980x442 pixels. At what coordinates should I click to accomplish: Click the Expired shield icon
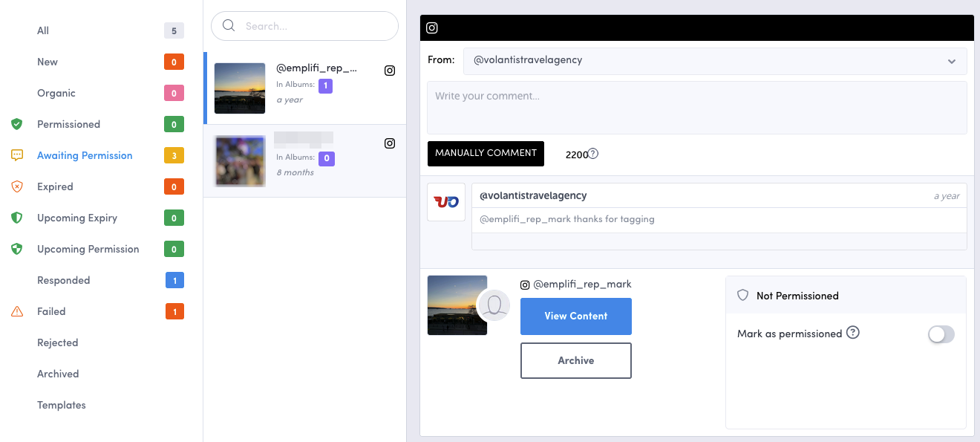(x=17, y=187)
